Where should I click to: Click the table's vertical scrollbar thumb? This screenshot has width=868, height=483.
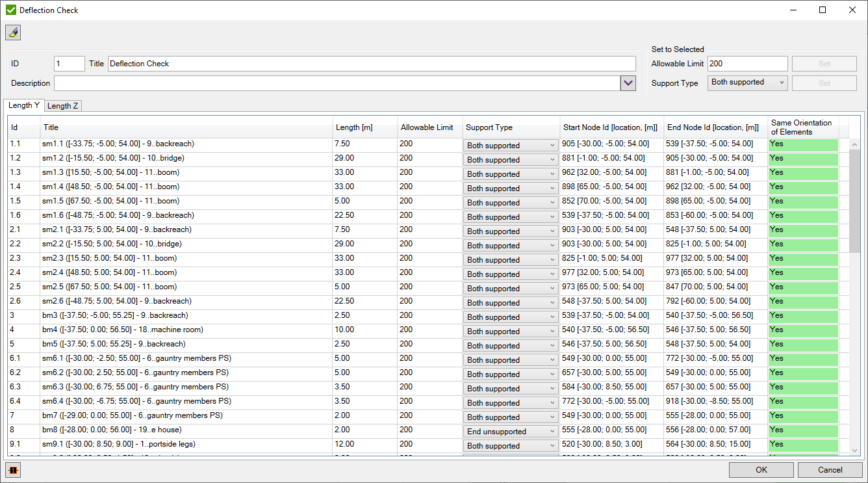pyautogui.click(x=854, y=202)
